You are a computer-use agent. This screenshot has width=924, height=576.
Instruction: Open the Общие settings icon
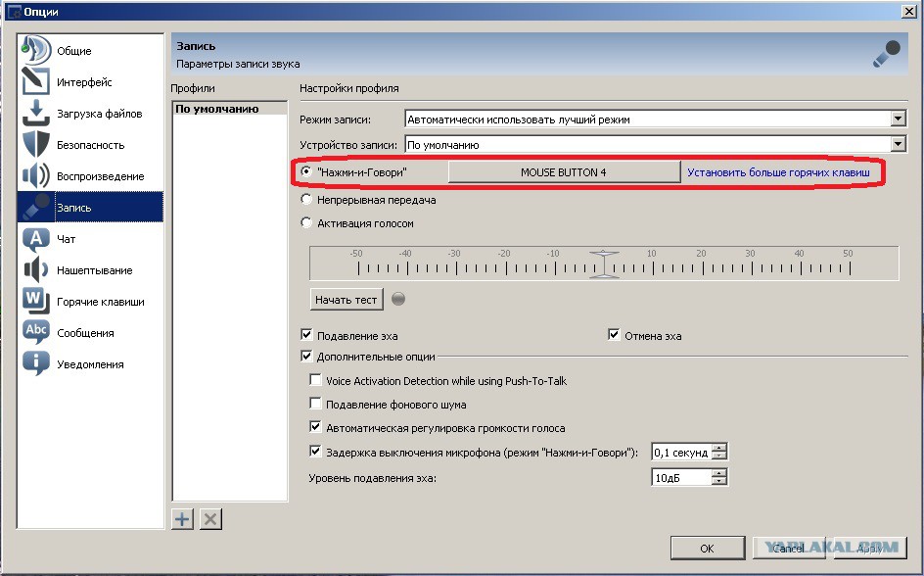pos(36,50)
